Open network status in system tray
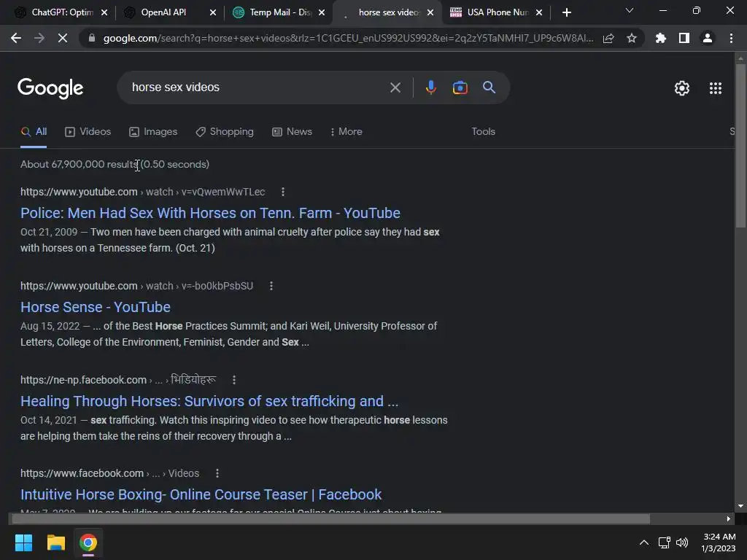 point(664,542)
